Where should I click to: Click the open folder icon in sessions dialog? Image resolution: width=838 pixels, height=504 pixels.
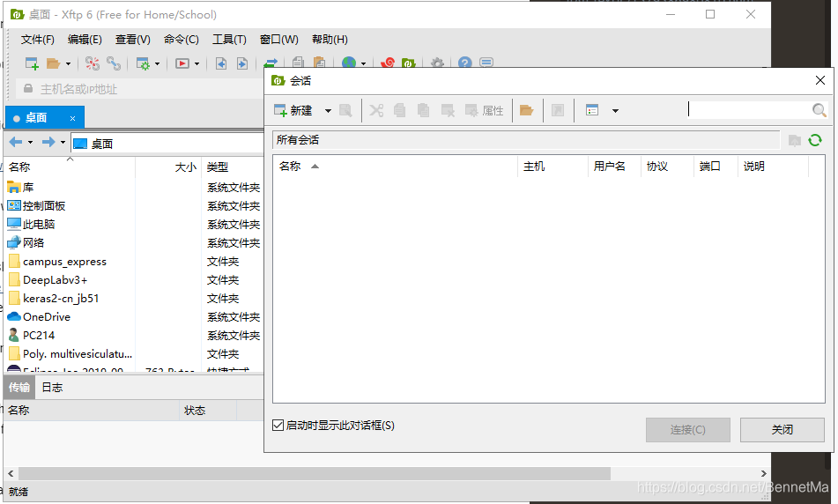526,111
